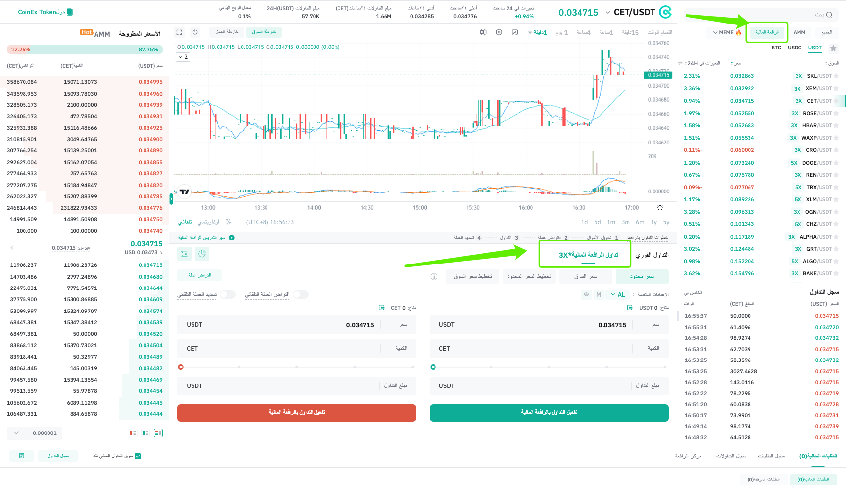Show buy orders only in order book
This screenshot has height=504, width=846.
coord(145,433)
